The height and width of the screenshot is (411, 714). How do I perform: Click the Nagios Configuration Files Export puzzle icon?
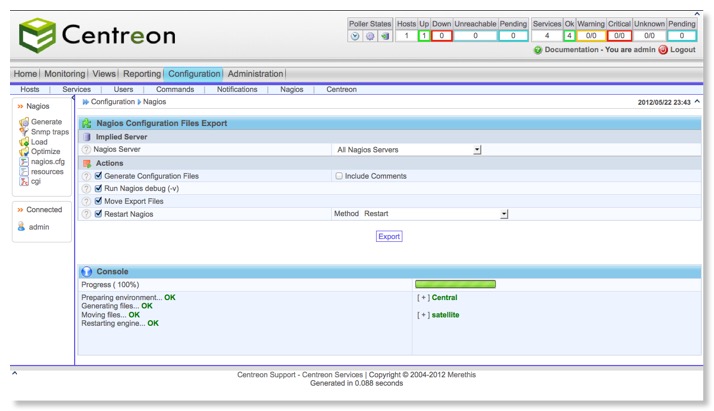(x=87, y=123)
